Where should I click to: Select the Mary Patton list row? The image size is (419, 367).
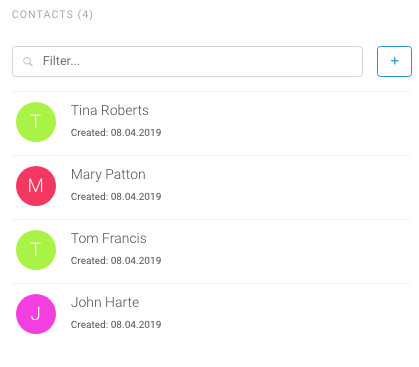pos(211,187)
